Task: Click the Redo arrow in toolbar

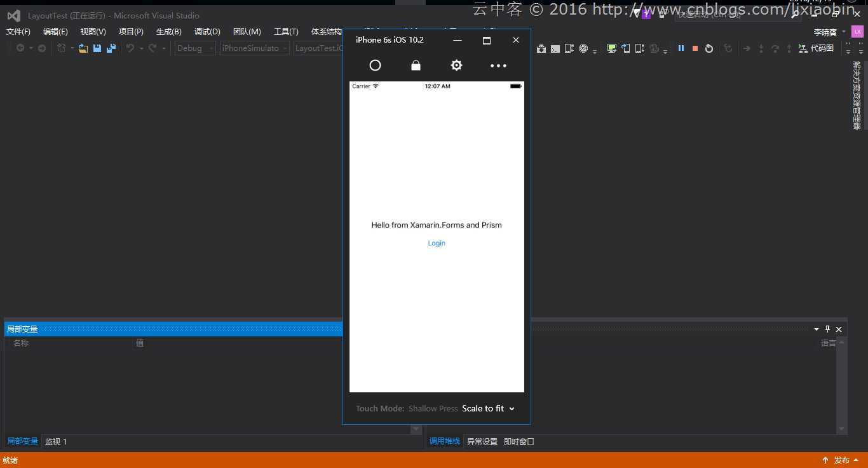Action: pos(153,48)
